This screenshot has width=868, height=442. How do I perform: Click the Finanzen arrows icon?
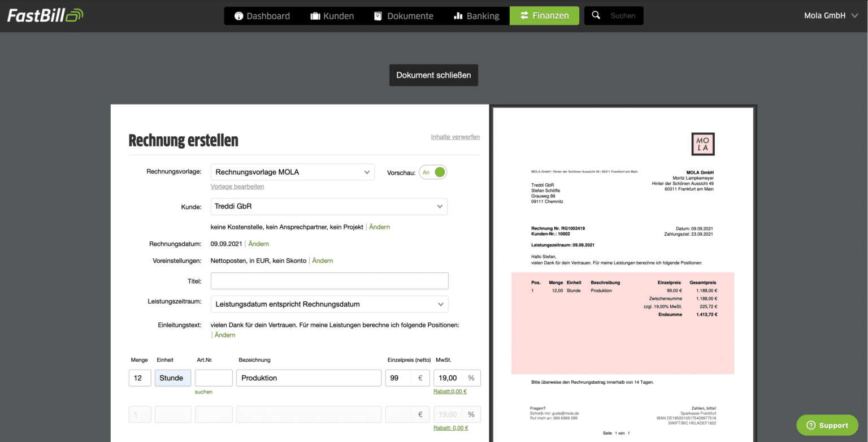tap(524, 16)
